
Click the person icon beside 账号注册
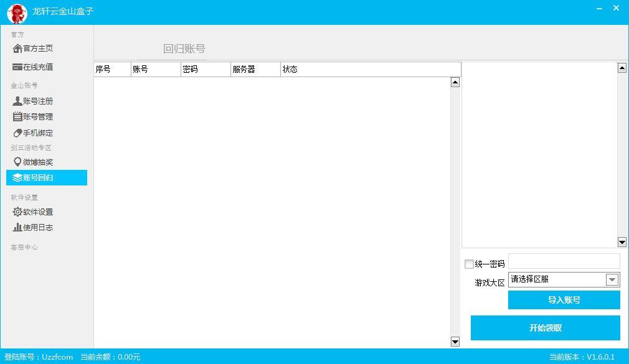click(x=17, y=101)
